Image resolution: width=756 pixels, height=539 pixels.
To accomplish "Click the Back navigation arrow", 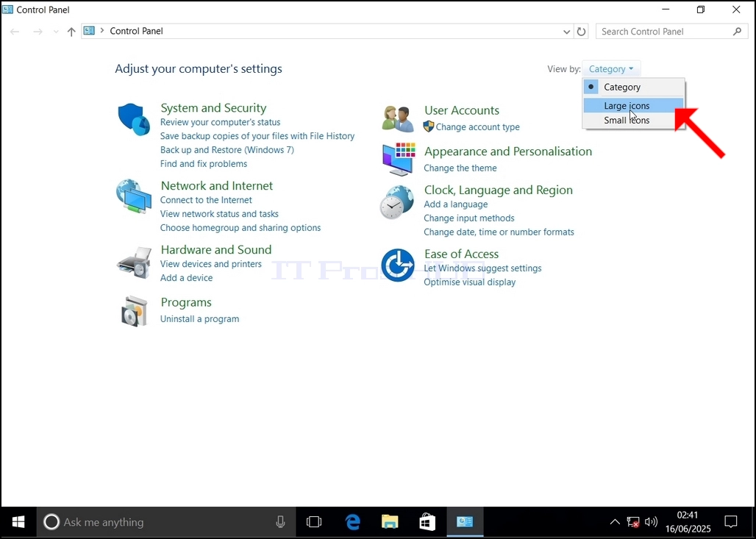I will pos(15,32).
